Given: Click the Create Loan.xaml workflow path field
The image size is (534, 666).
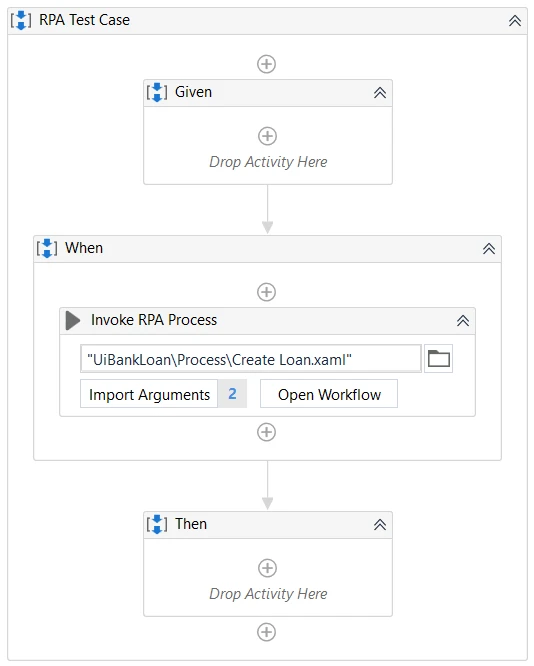Looking at the screenshot, I should 251,359.
